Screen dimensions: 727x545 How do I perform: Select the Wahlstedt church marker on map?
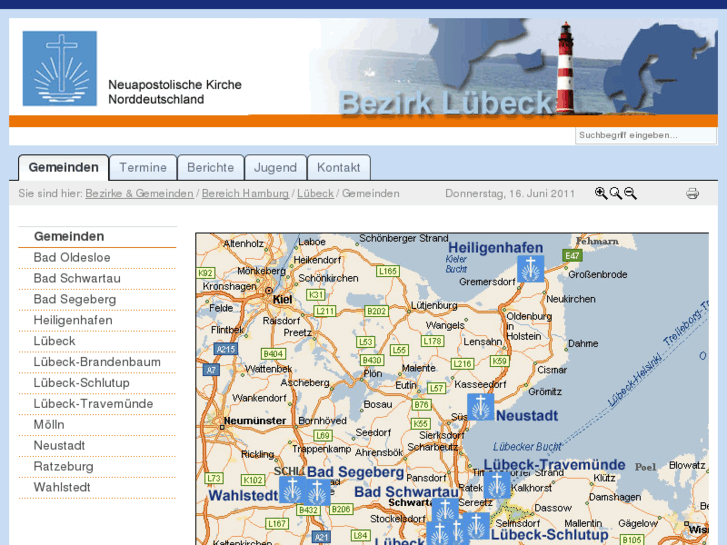point(292,489)
